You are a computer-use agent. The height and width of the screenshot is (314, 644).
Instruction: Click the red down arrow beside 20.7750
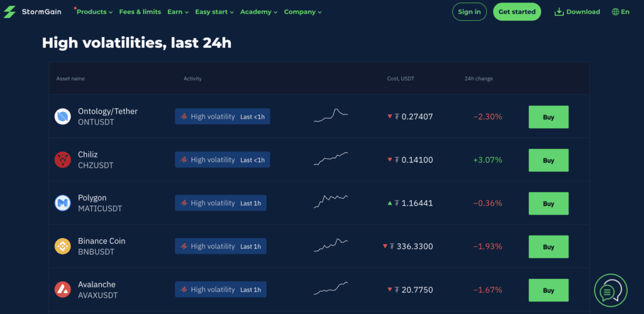(x=390, y=290)
